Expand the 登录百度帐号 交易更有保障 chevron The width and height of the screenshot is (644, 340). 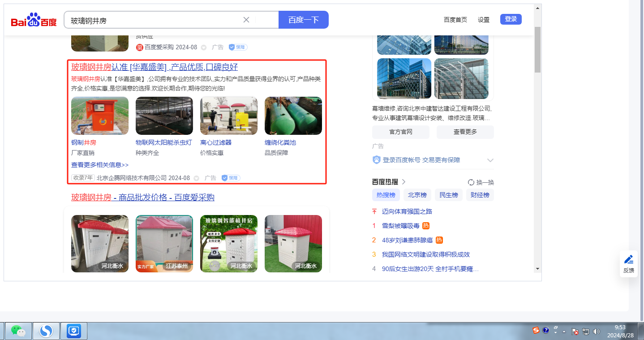490,160
